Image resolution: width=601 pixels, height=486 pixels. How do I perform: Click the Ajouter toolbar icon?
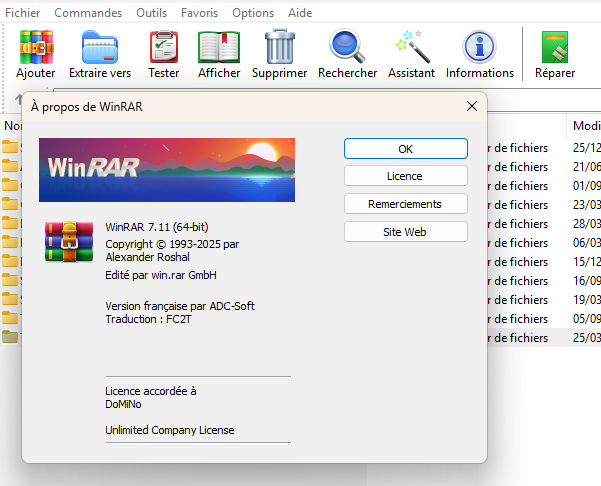tap(36, 47)
